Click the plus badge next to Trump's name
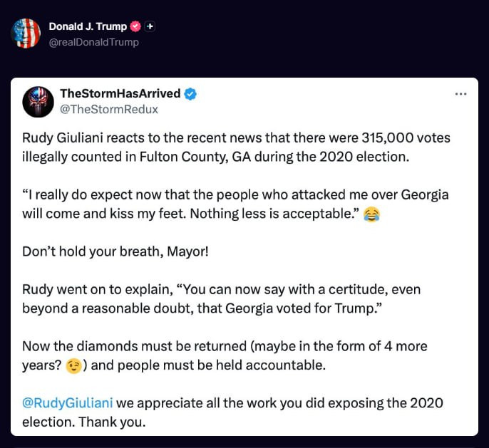This screenshot has width=489, height=448. (x=150, y=26)
